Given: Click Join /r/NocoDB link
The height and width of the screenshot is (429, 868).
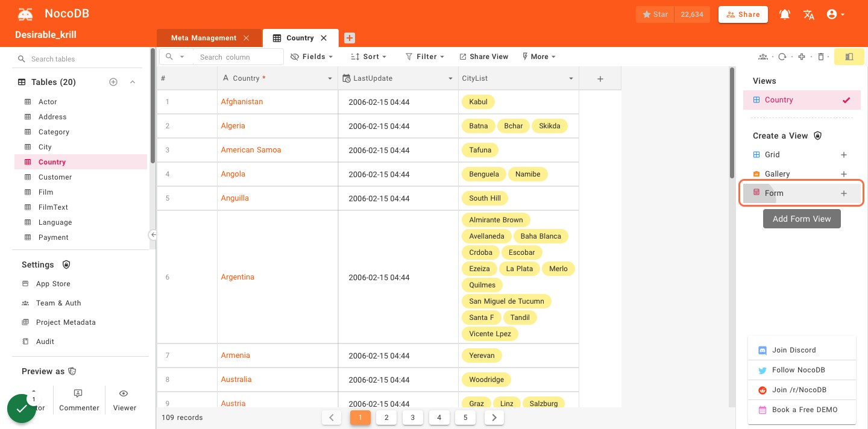Looking at the screenshot, I should (802, 390).
